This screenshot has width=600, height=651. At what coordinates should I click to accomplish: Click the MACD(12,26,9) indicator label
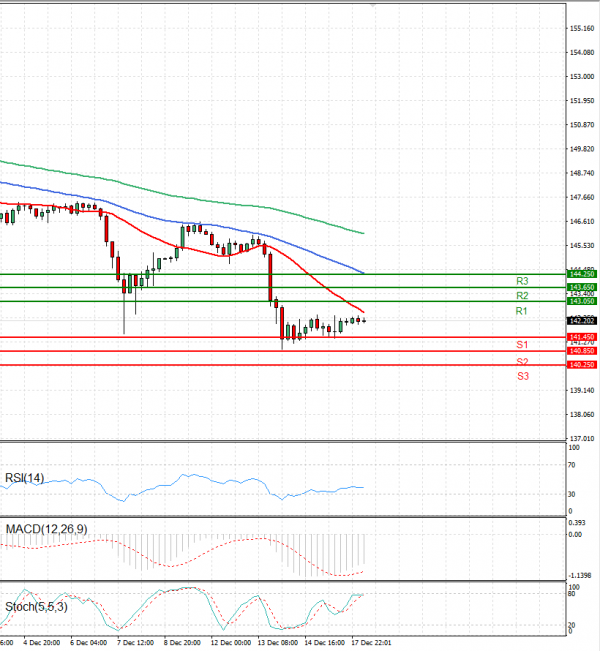click(47, 529)
